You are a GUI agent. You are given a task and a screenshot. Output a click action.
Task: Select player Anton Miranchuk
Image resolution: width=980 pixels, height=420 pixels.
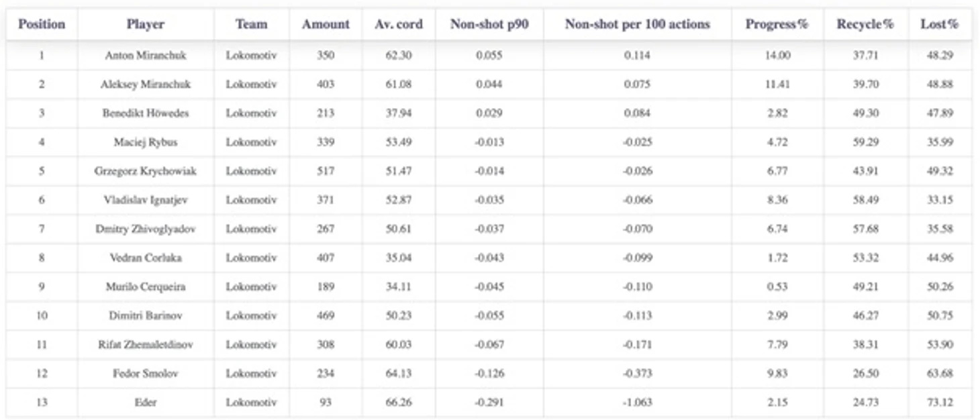tap(145, 56)
